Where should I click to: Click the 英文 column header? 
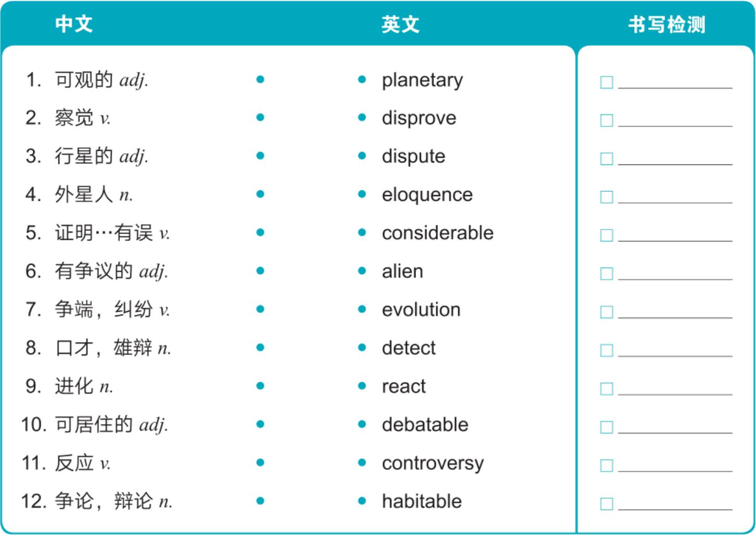pos(400,24)
